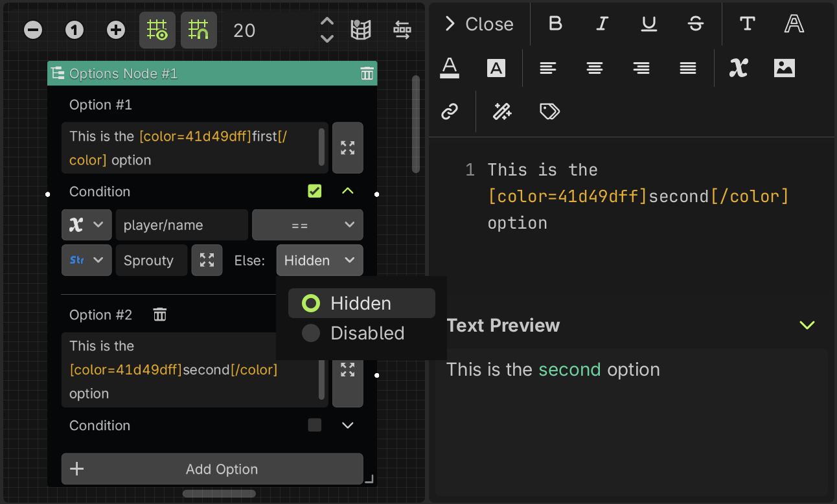This screenshot has height=504, width=837.
Task: Align text left
Action: coord(548,68)
